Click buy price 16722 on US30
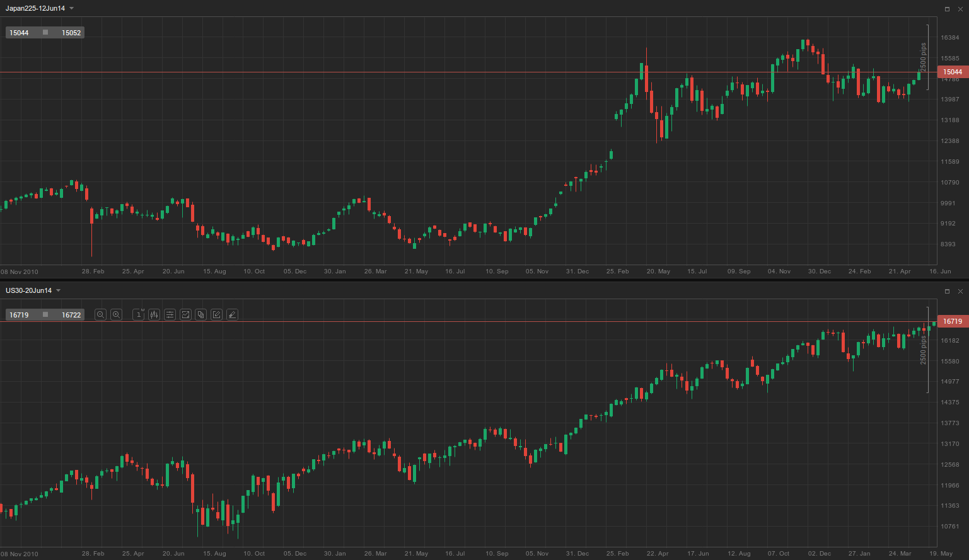 [x=71, y=315]
